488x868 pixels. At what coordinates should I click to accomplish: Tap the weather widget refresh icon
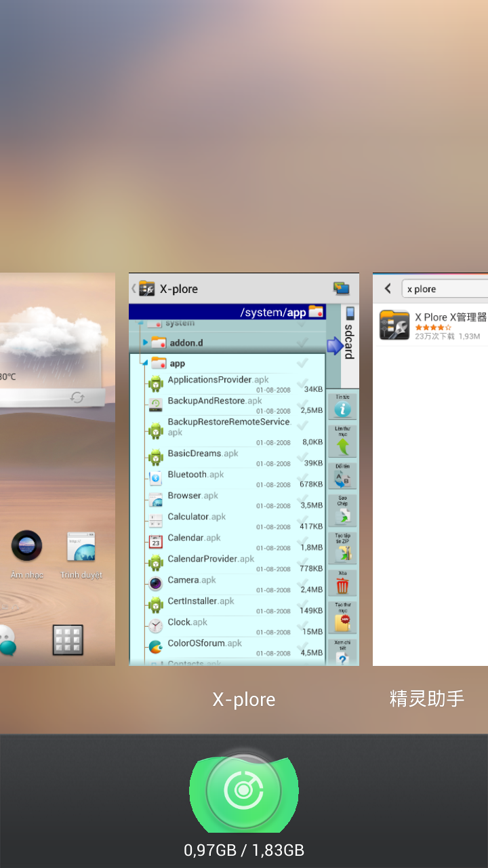point(77,397)
